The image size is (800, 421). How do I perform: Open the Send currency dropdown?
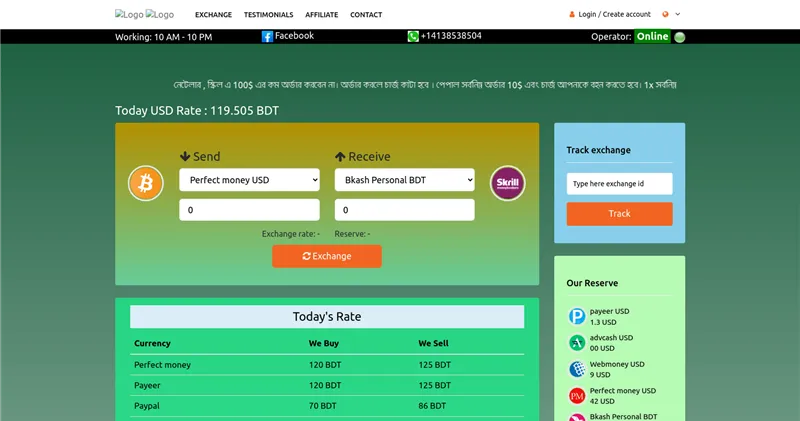(249, 180)
